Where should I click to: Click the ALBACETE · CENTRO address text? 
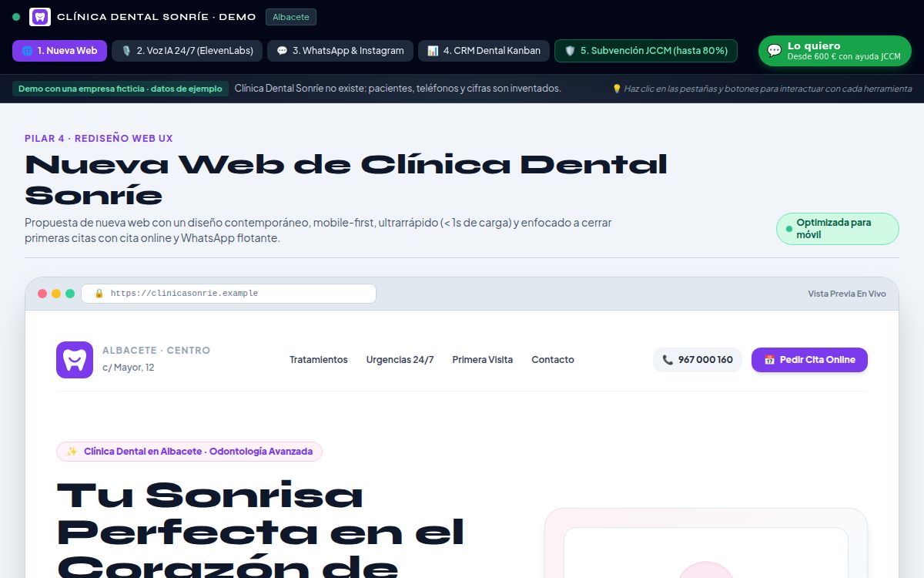[x=156, y=351]
